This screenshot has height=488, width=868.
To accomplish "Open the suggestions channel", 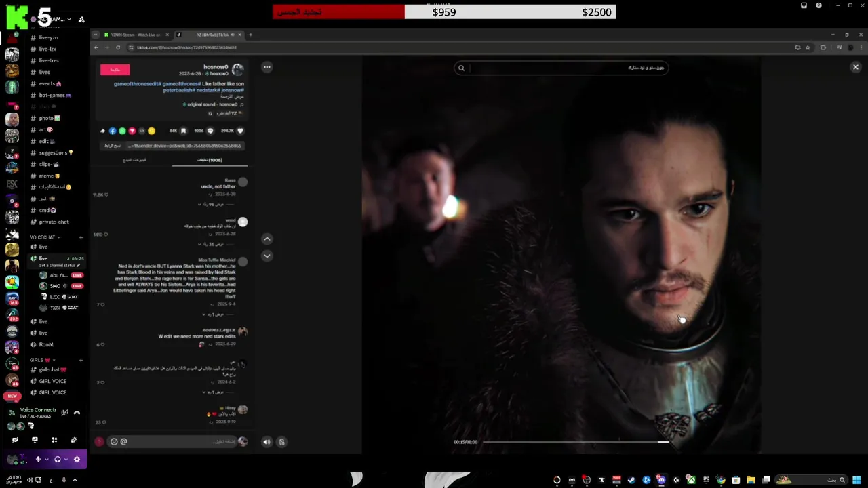I will (53, 152).
